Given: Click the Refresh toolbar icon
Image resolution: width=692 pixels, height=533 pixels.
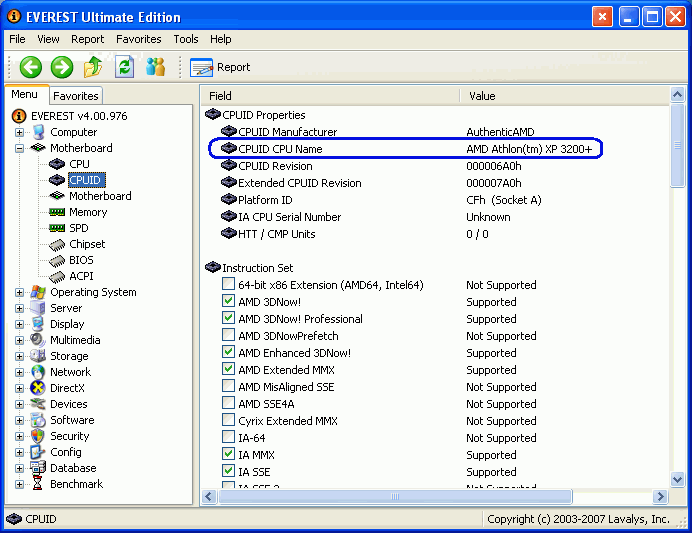Looking at the screenshot, I should click(124, 67).
